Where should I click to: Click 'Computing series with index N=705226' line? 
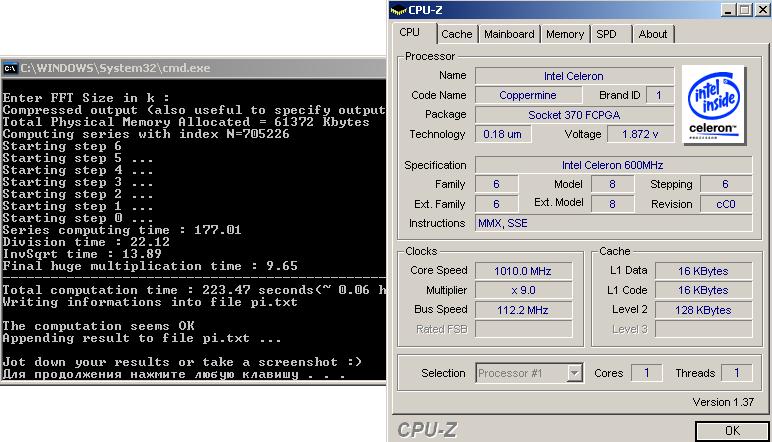click(x=146, y=134)
